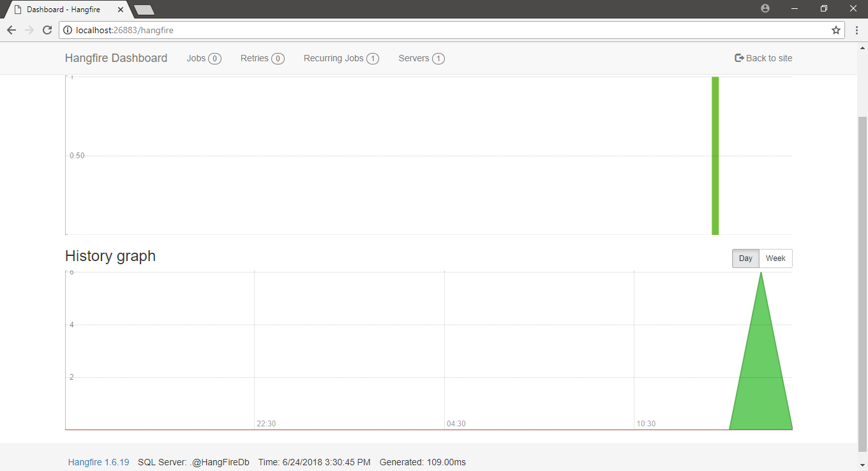Click the Hangfire 1.6.19 version link
The height and width of the screenshot is (471, 868).
point(98,462)
